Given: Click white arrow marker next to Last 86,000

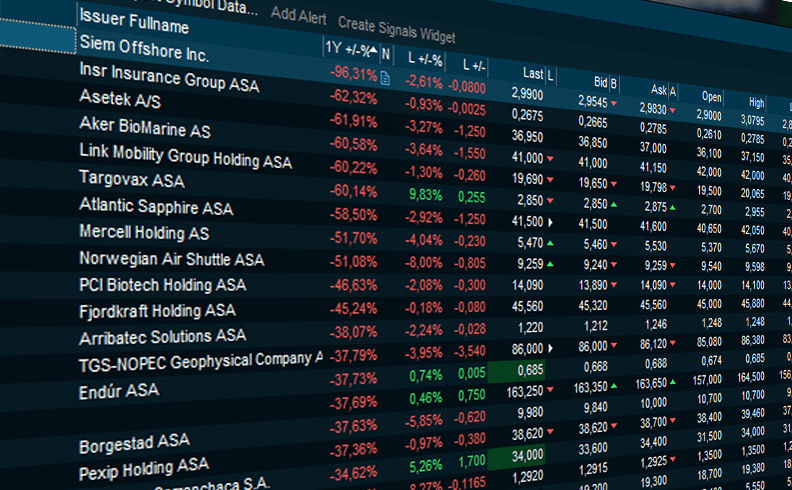Looking at the screenshot, I should (550, 348).
